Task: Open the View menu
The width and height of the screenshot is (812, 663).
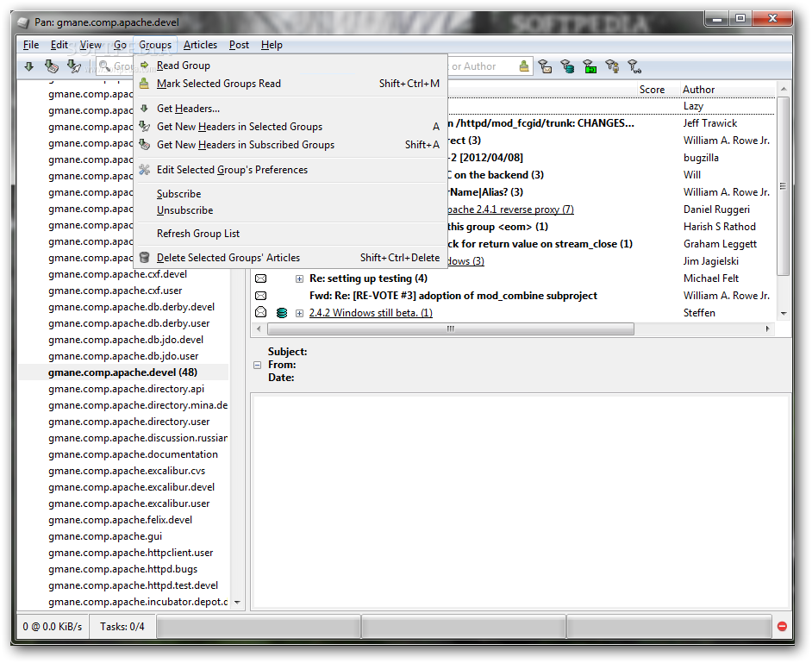Action: pos(91,45)
